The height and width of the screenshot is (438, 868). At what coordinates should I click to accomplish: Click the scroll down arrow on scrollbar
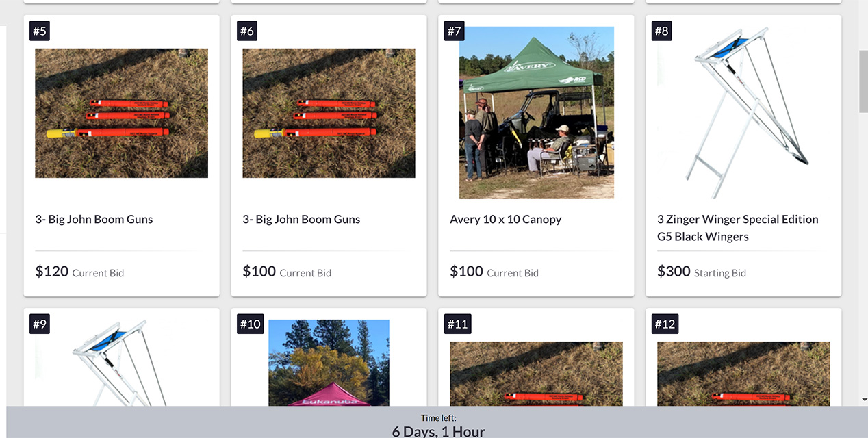[863, 400]
